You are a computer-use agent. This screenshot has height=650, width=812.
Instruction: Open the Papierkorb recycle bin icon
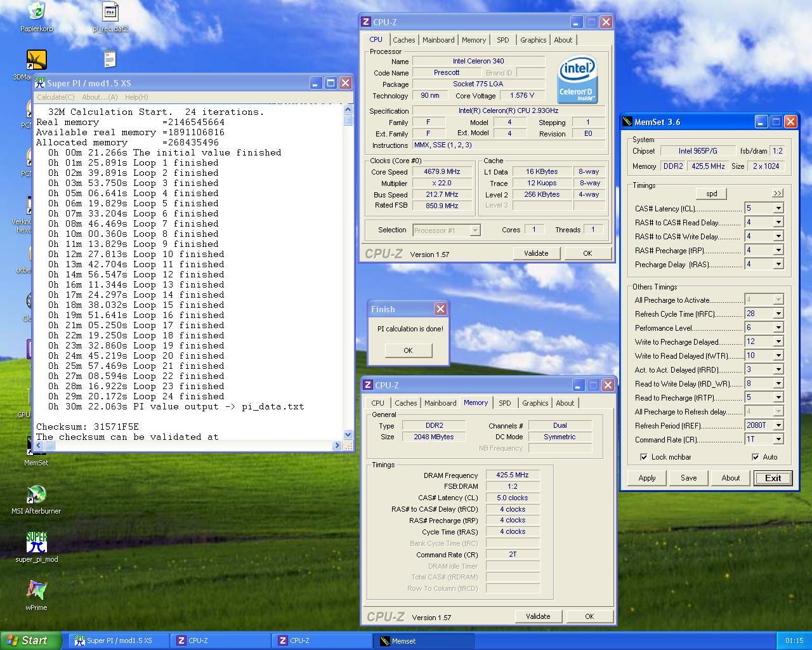tap(37, 17)
